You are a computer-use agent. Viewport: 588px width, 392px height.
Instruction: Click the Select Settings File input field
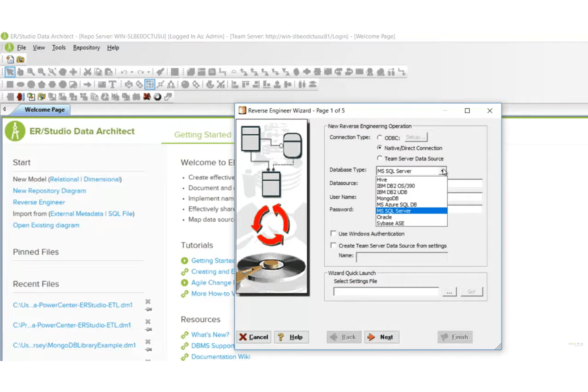click(386, 292)
